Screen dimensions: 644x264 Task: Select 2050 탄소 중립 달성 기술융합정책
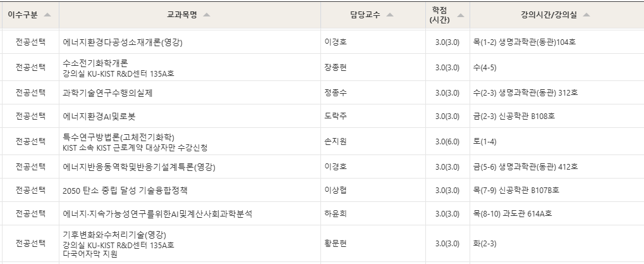[125, 191]
